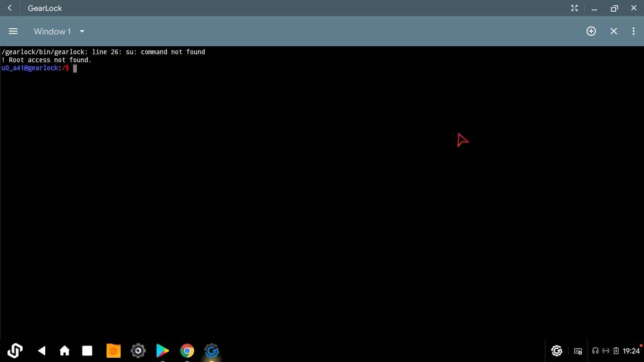Show recent apps with square button
This screenshot has width=644, height=362.
tap(87, 351)
